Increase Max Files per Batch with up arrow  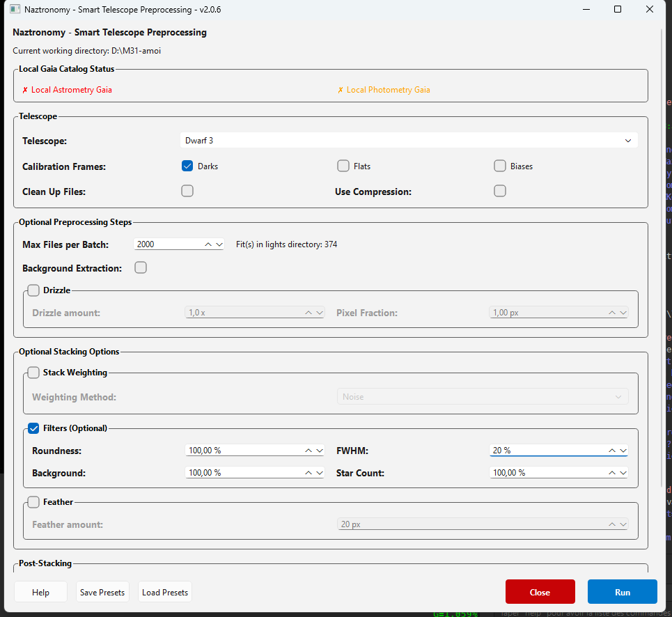click(208, 244)
